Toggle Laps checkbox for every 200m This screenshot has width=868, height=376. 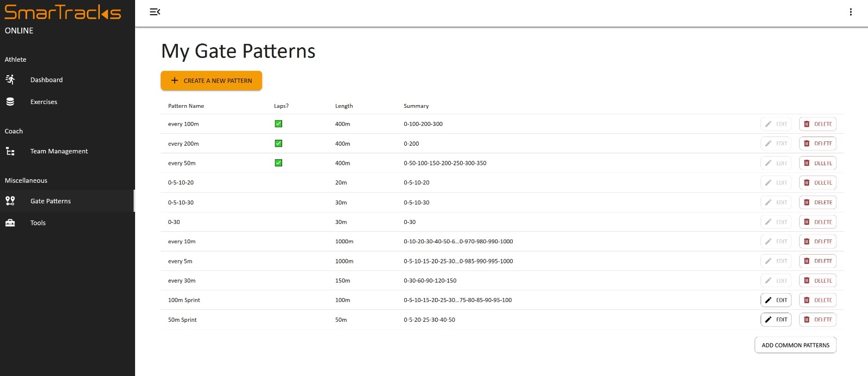point(278,144)
